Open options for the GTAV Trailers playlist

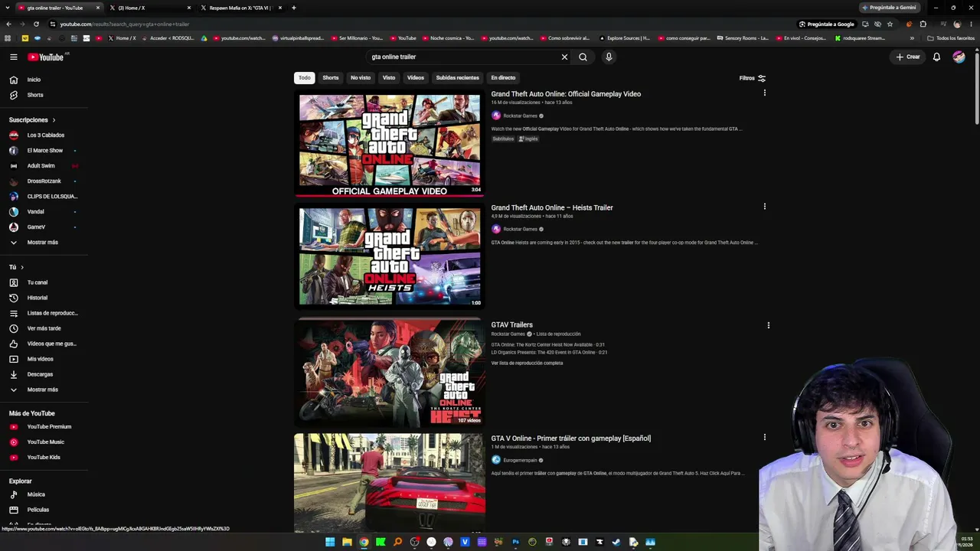pyautogui.click(x=768, y=325)
